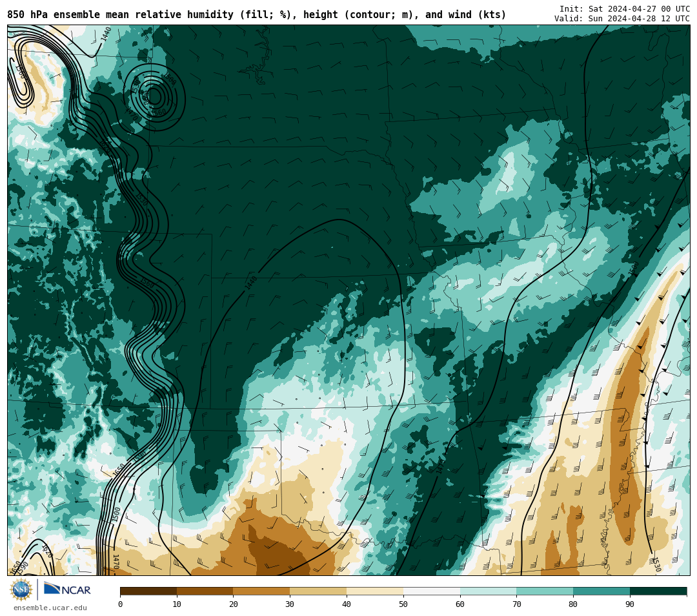Click the 90-100 dark green colorbar segment
The image size is (697, 616).
pyautogui.click(x=658, y=591)
